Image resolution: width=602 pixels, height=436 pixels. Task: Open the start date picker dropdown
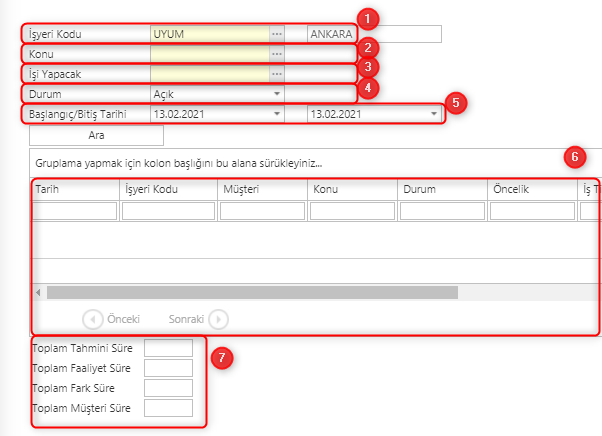(277, 114)
